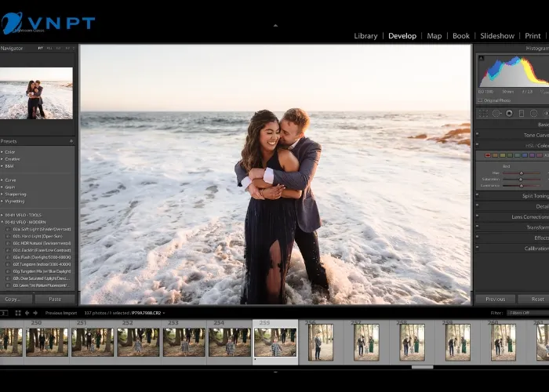Expand the Curve preset group
549x392 pixels.
point(2,180)
